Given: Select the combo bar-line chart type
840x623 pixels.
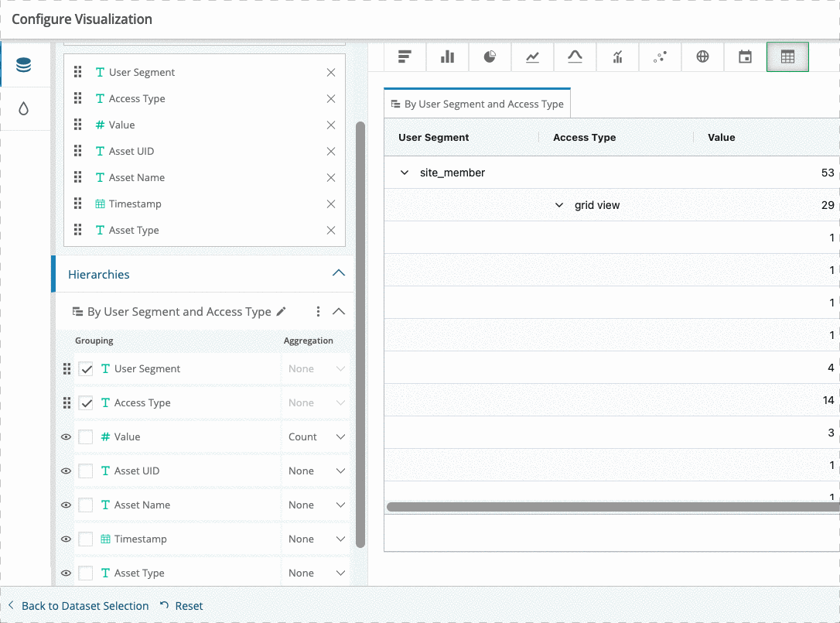Looking at the screenshot, I should pyautogui.click(x=618, y=56).
